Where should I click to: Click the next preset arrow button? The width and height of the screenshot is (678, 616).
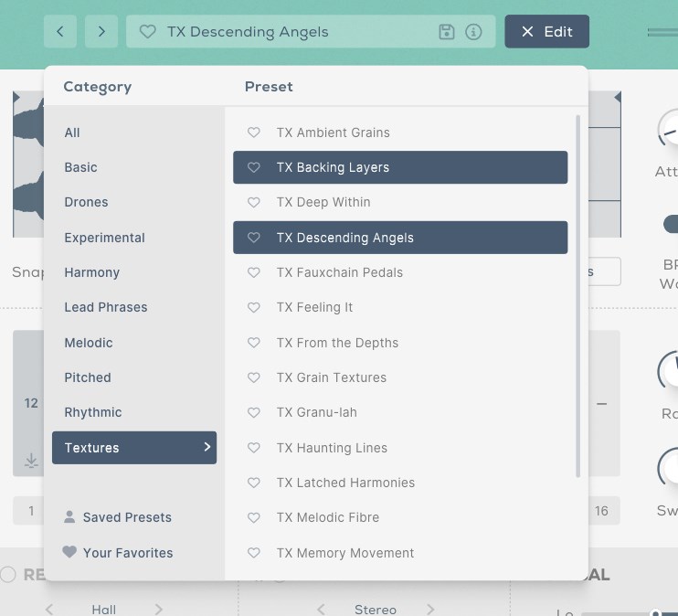click(x=101, y=31)
